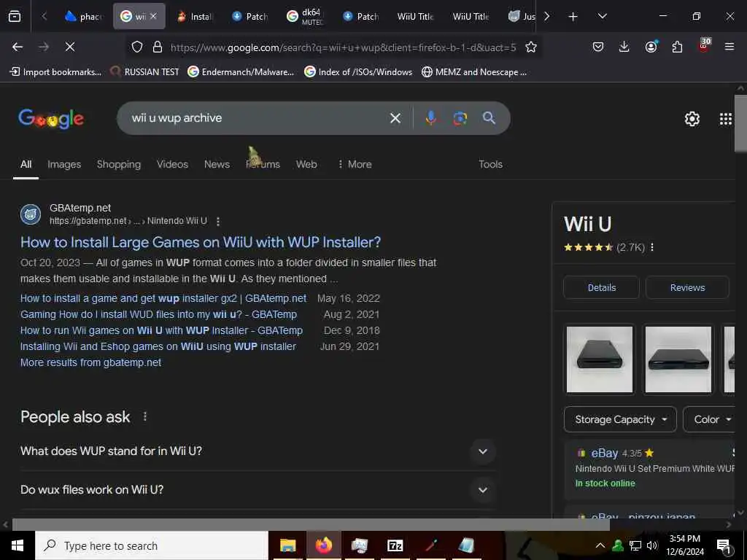Click Wii U Reviews button
Image resolution: width=747 pixels, height=560 pixels.
point(687,287)
